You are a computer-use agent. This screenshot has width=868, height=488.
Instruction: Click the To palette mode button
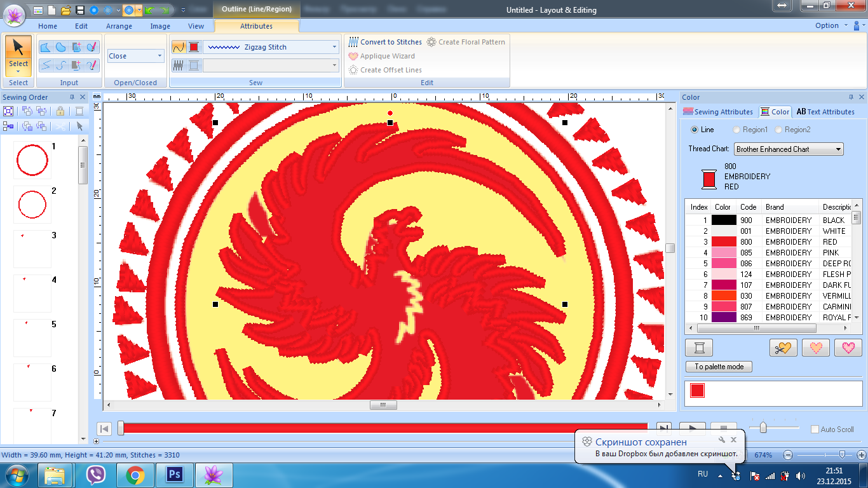(719, 367)
